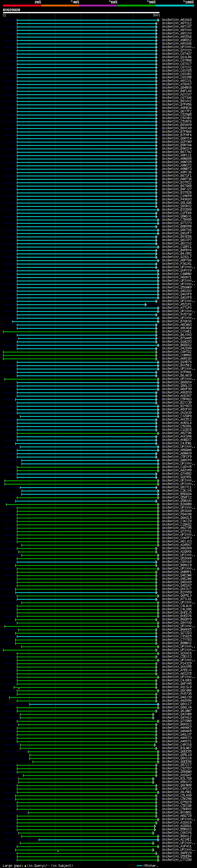Select the UniRef100_A5Z1P1 label
Viewport: 197px width, 868px height.
[x=177, y=304]
